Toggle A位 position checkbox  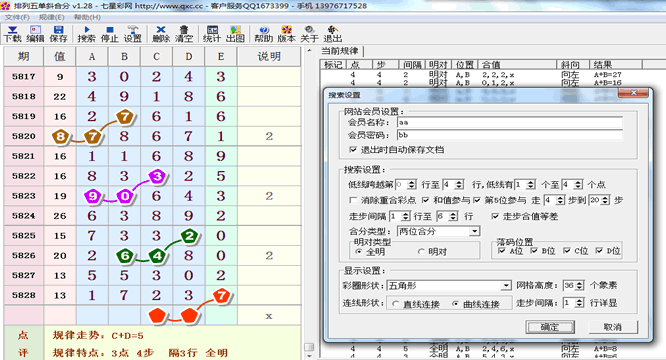[x=501, y=251]
